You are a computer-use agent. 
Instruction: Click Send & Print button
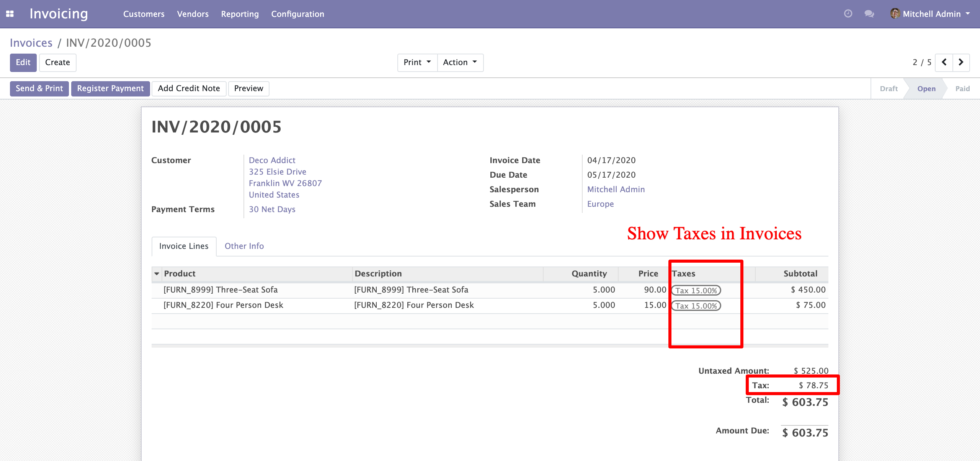coord(39,88)
